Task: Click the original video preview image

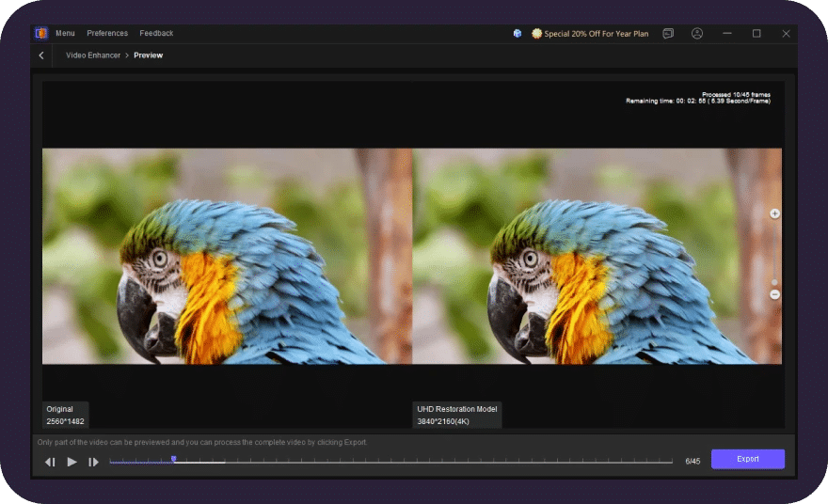Action: (x=227, y=256)
